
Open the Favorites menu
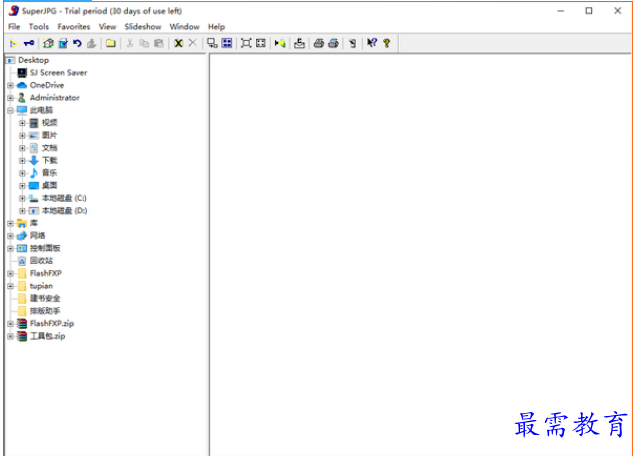coord(74,27)
